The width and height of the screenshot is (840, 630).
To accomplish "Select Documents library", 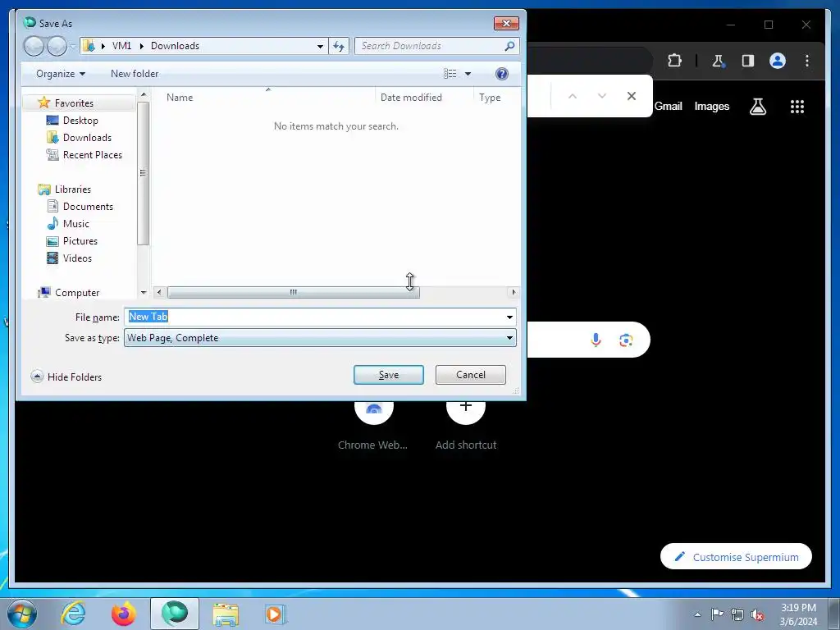I will tap(88, 206).
